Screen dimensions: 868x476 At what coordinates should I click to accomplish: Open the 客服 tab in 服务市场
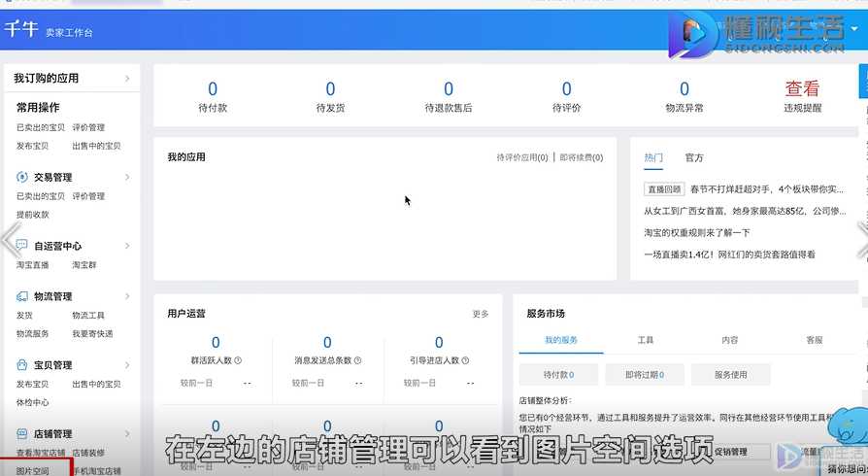[x=815, y=340]
